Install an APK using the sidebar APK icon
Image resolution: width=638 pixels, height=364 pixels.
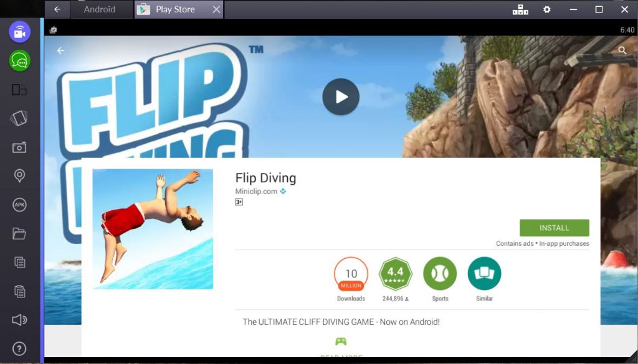(x=19, y=204)
